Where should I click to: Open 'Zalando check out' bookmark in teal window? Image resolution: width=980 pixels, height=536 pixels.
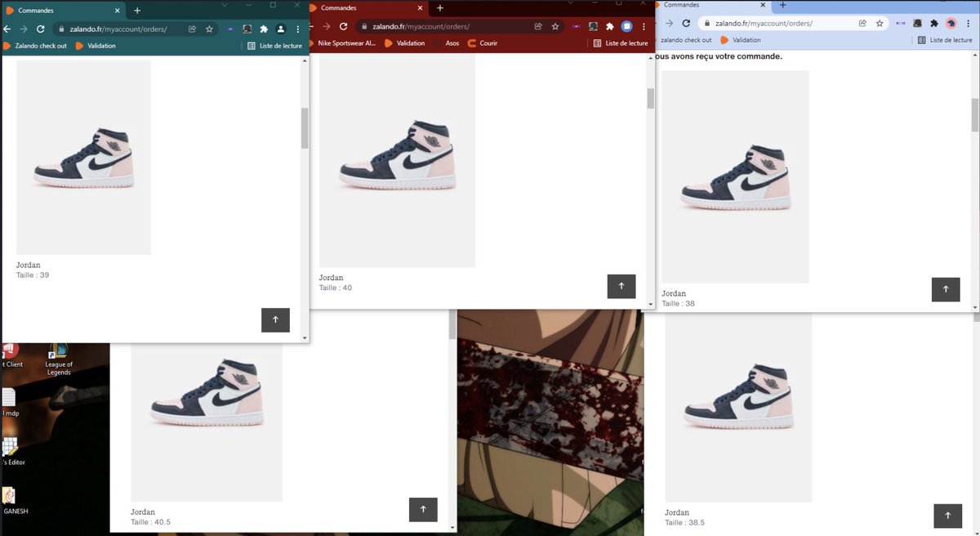tap(36, 46)
